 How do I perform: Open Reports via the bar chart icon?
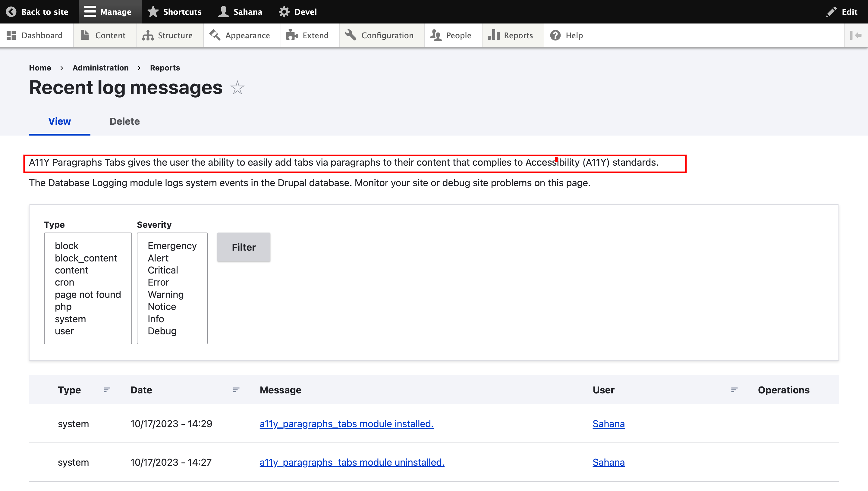tap(494, 35)
